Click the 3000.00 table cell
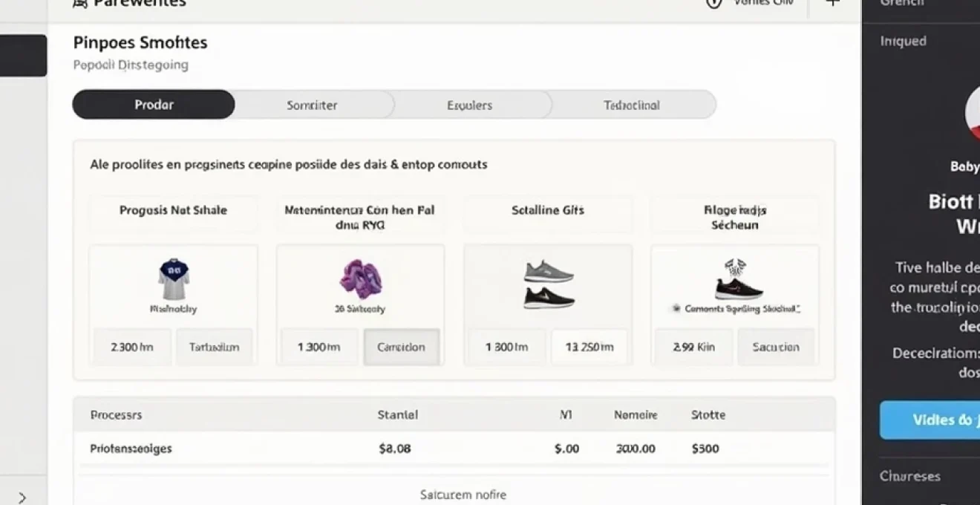The image size is (980, 505). pos(636,449)
